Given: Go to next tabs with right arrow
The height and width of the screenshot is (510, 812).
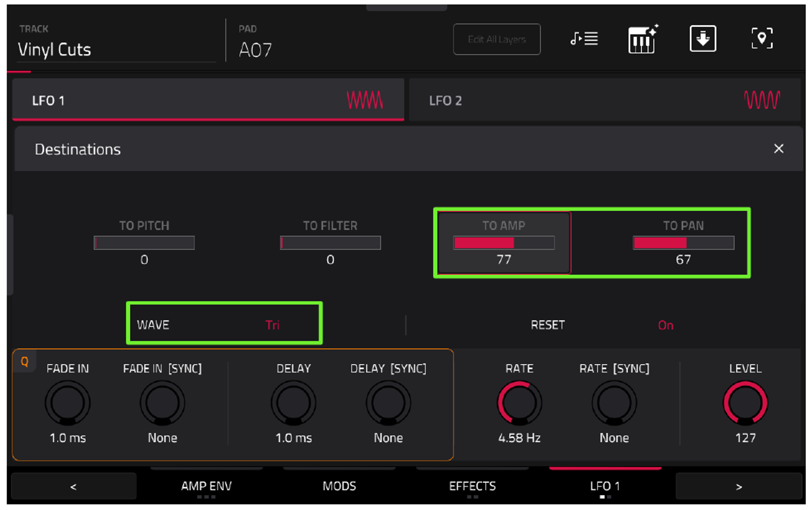Looking at the screenshot, I should pos(739,487).
